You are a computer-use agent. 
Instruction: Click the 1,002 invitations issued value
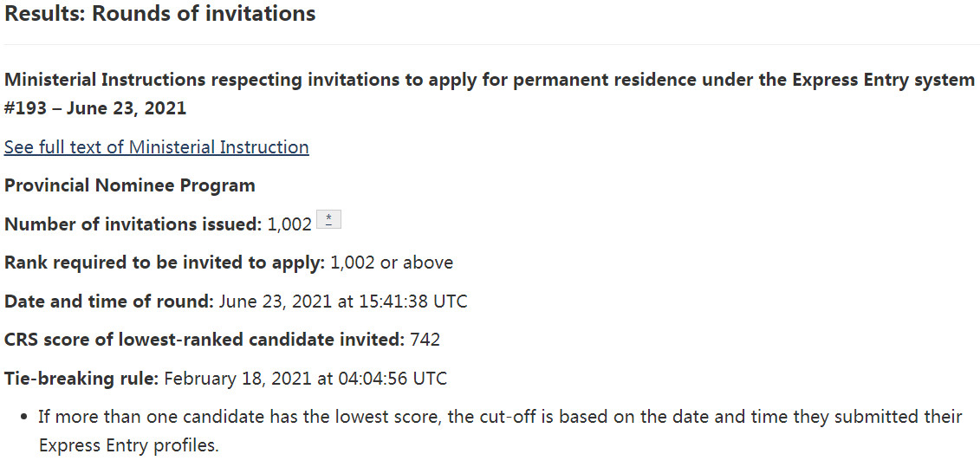click(289, 224)
